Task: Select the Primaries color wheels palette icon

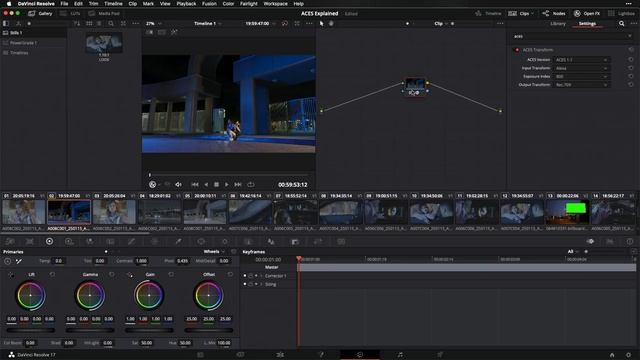Action: [x=49, y=242]
